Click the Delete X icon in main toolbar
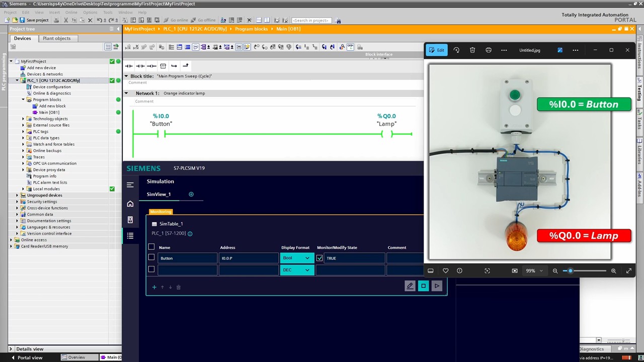This screenshot has width=644, height=362. click(x=90, y=20)
